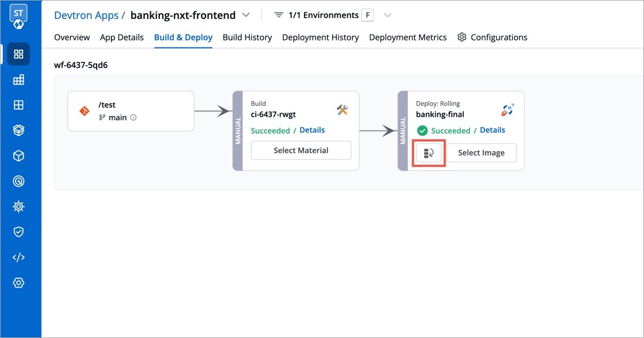Go to the Deployment History tab
644x338 pixels.
pyautogui.click(x=321, y=38)
